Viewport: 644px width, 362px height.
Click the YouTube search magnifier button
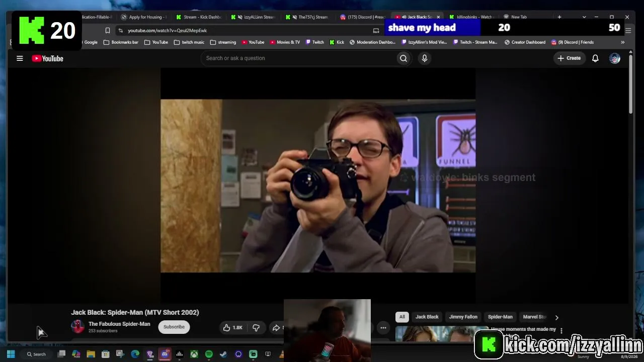404,58
